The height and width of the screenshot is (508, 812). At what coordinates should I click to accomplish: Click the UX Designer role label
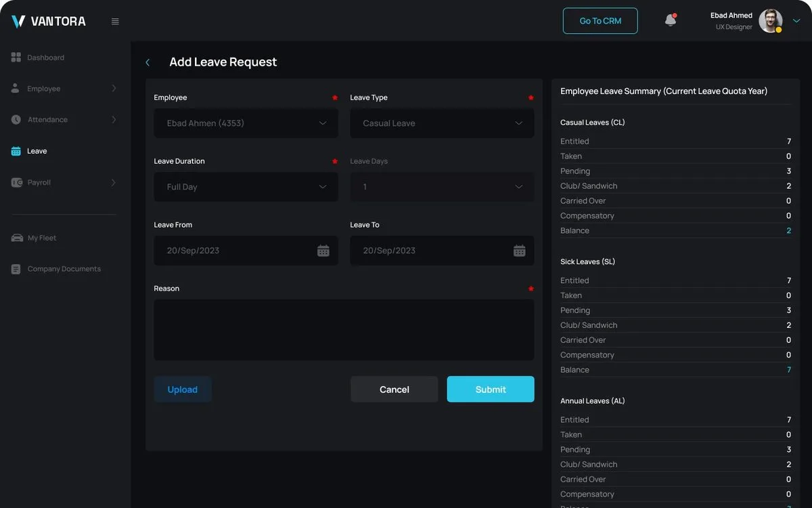tap(734, 27)
